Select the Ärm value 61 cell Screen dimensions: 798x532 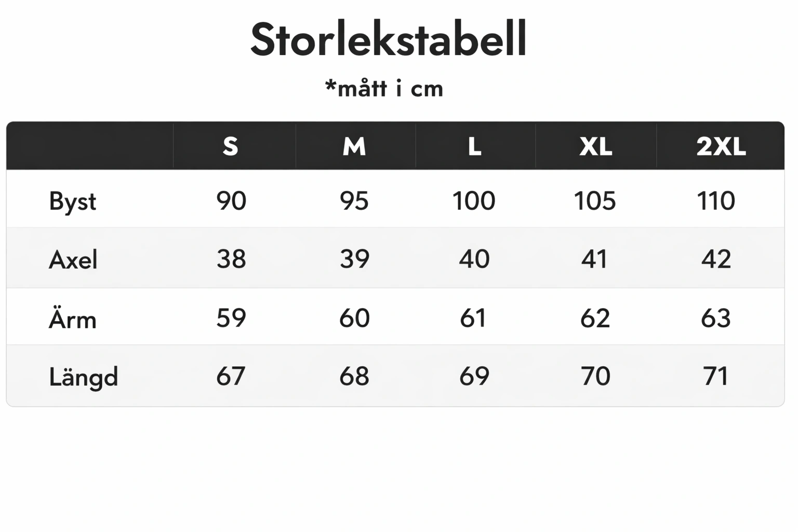(473, 317)
